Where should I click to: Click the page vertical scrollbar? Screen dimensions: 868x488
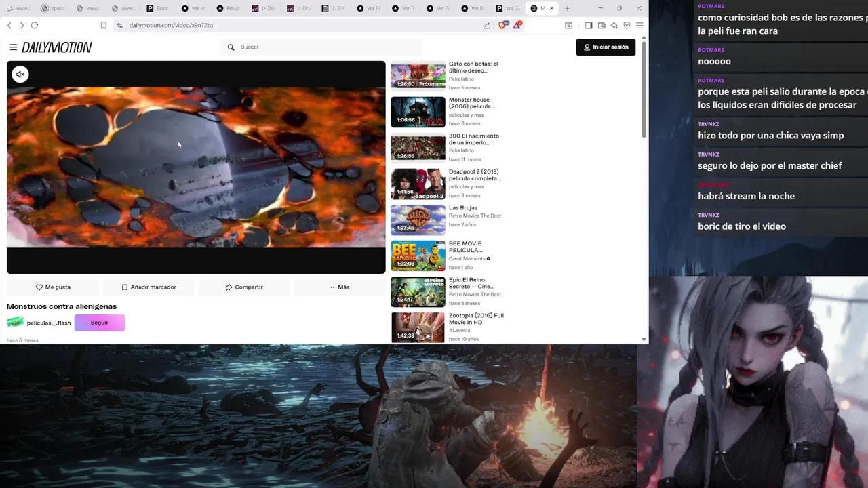click(x=644, y=88)
